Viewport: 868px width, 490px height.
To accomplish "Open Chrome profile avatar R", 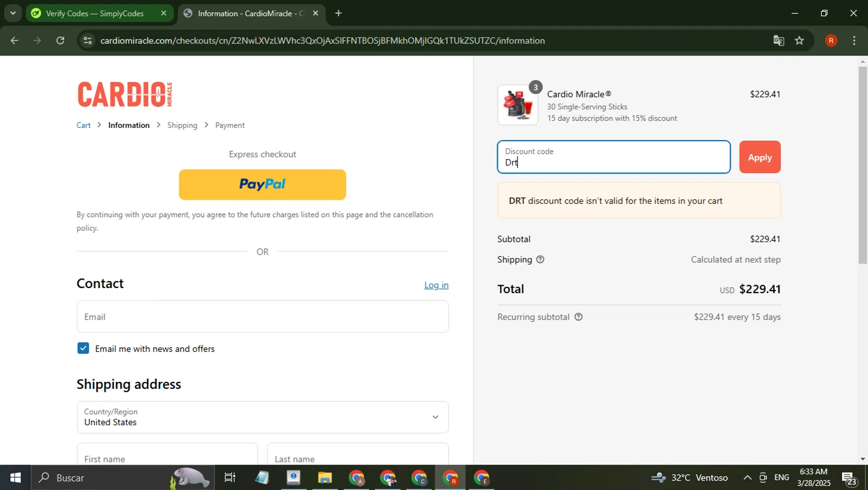I will point(831,40).
